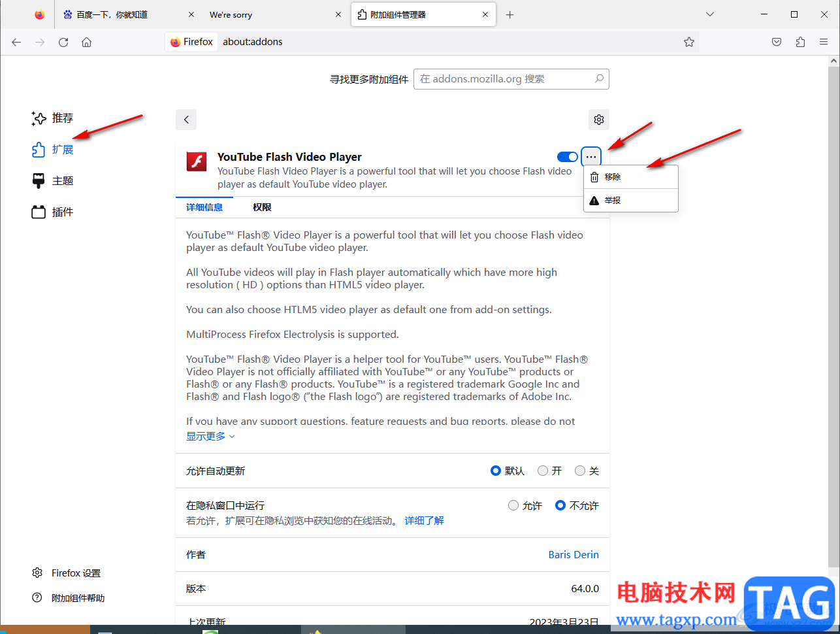Switch to the We're sorry tab
The height and width of the screenshot is (634, 840).
[274, 14]
